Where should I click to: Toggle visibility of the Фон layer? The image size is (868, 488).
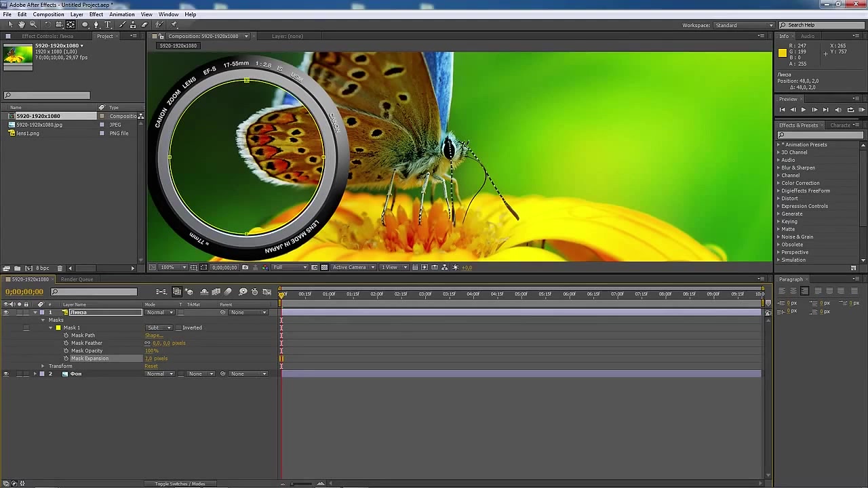(6, 374)
